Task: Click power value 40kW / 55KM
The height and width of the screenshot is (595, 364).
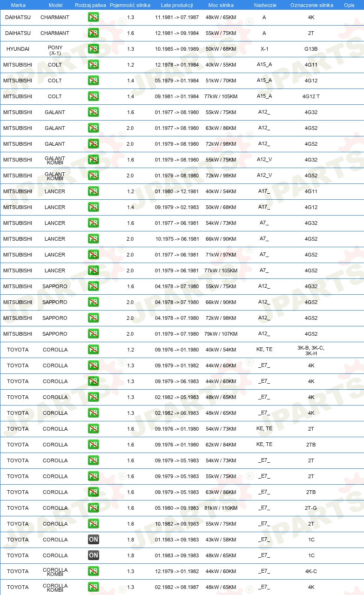Action: point(221,65)
